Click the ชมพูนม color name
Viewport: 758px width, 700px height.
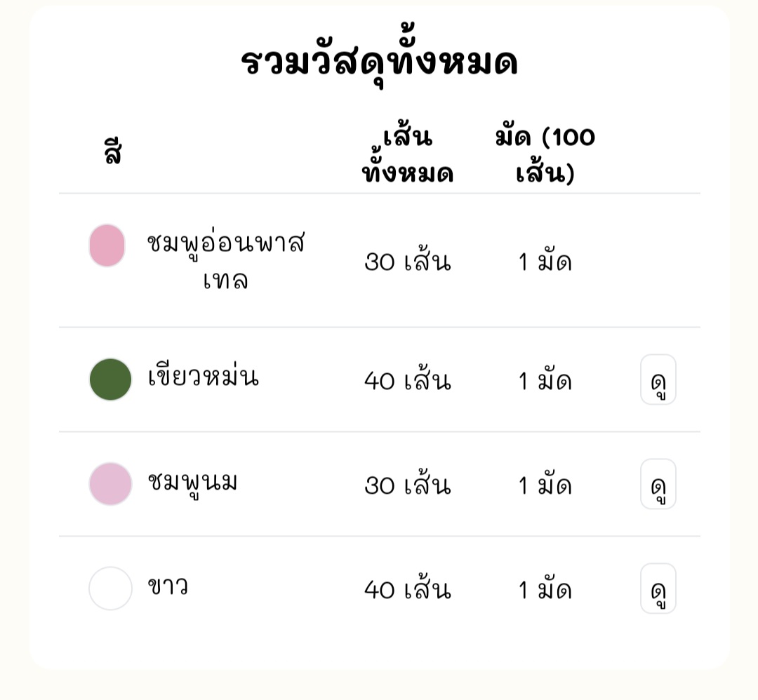coord(192,483)
